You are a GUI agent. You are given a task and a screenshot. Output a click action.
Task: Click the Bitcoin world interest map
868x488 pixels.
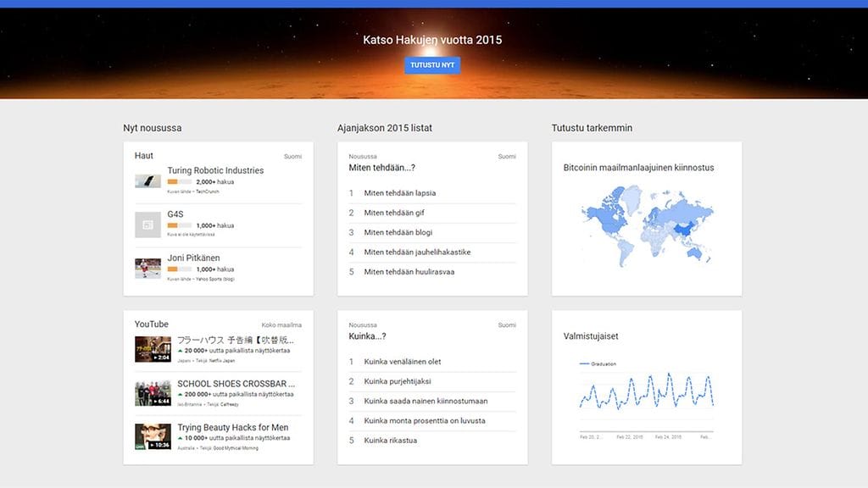[647, 225]
